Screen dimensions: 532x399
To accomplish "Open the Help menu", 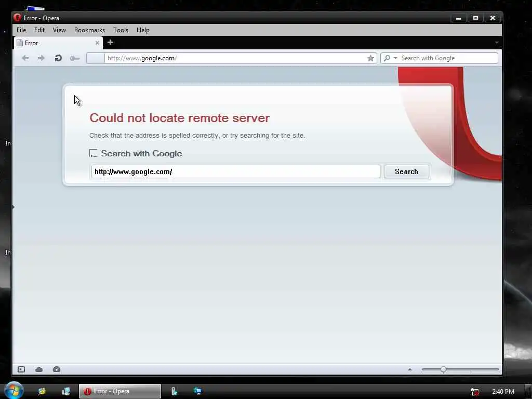I will [143, 30].
